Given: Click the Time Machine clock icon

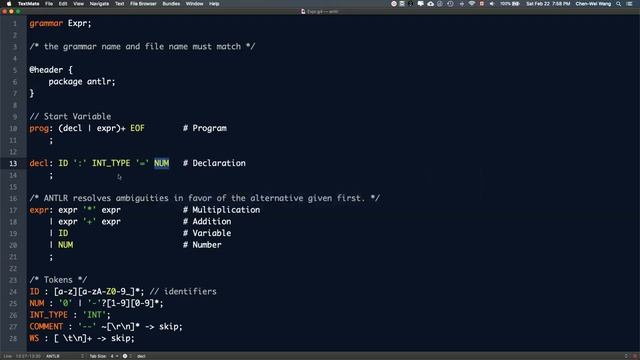Looking at the screenshot, I should [450, 4].
